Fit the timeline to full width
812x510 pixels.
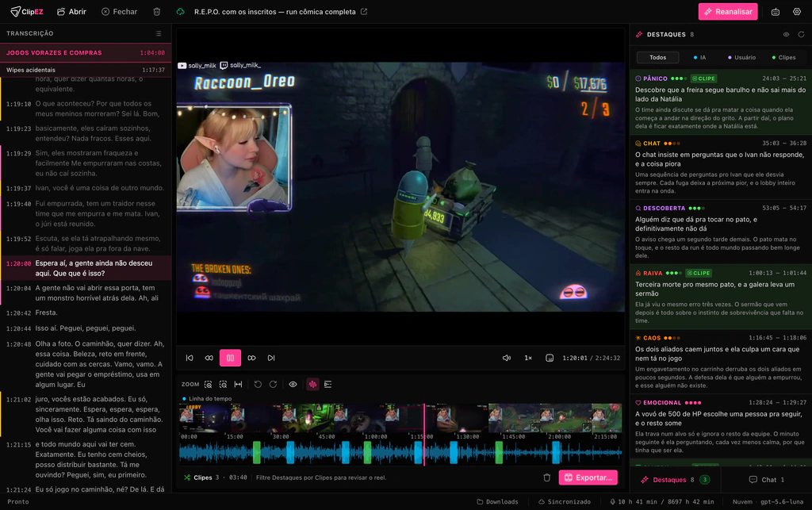click(x=238, y=384)
